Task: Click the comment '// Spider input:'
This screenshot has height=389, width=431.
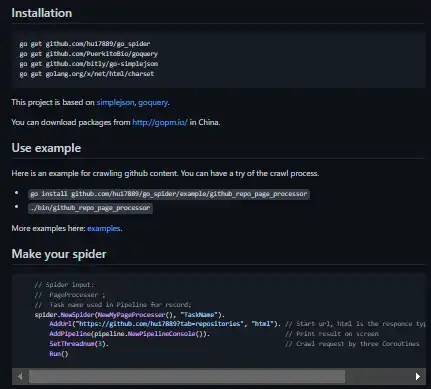Action: click(64, 285)
